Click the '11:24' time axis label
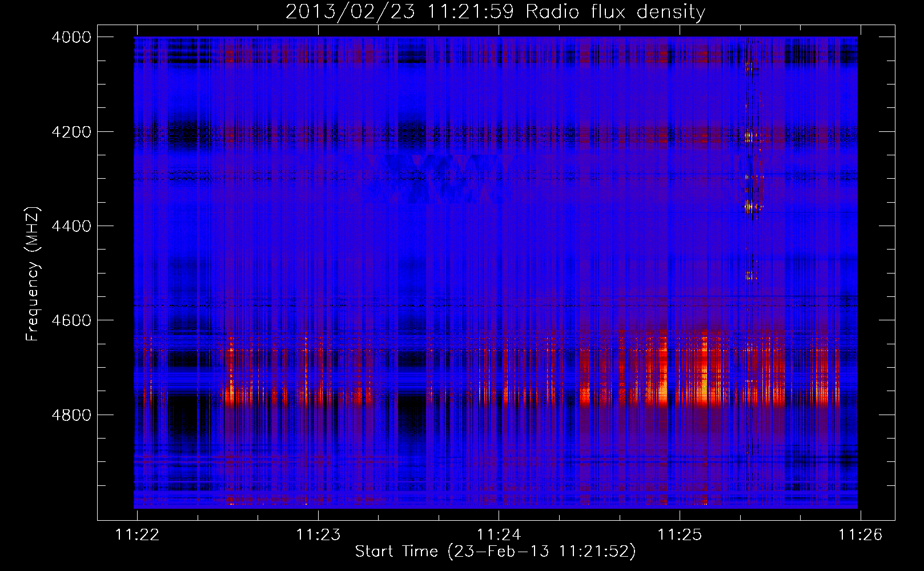Screen dimensions: 924x571 499,534
